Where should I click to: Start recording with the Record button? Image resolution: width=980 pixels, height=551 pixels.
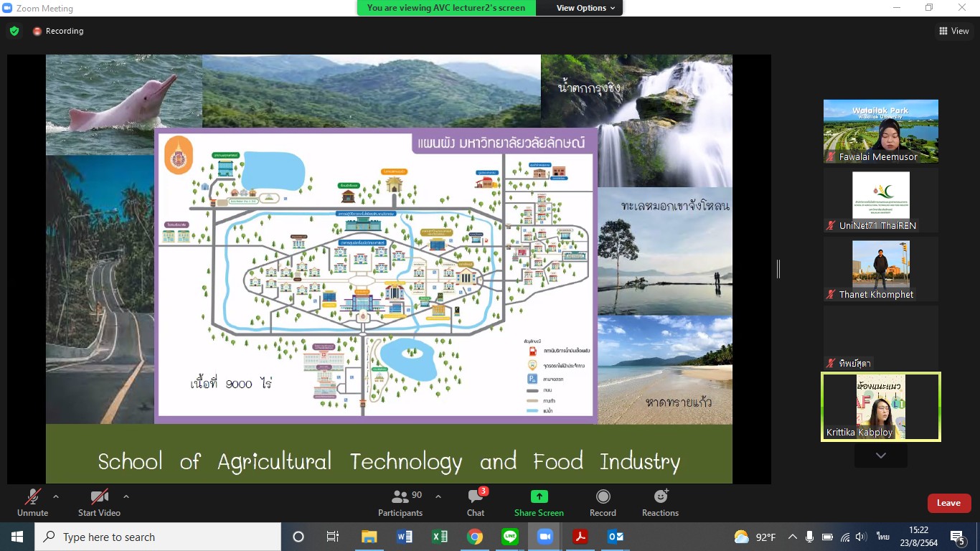click(x=603, y=502)
